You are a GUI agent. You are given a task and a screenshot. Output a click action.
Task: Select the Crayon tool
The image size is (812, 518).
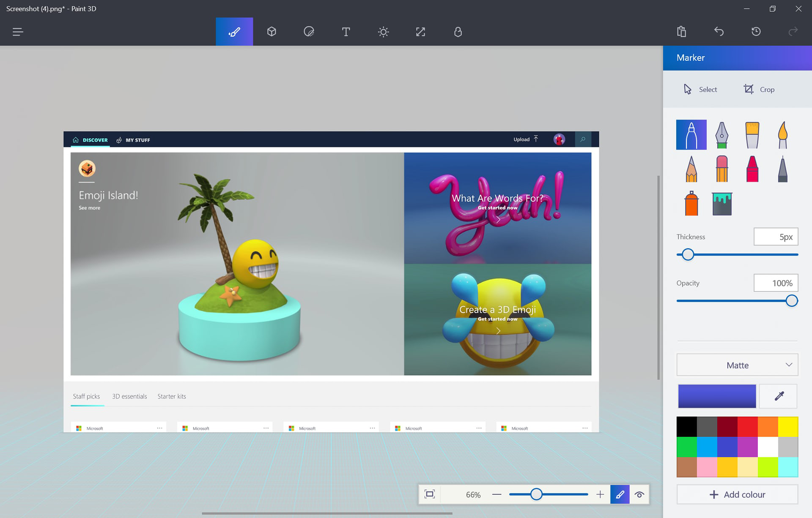(x=751, y=169)
